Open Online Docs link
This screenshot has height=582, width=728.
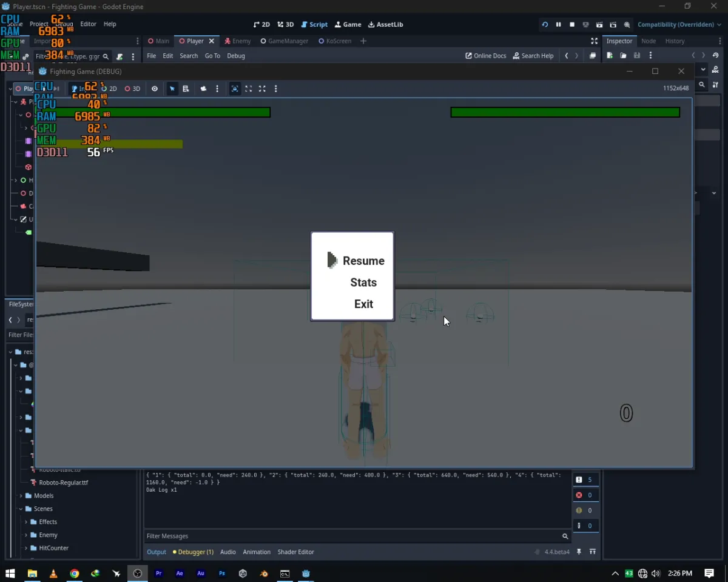(x=485, y=56)
